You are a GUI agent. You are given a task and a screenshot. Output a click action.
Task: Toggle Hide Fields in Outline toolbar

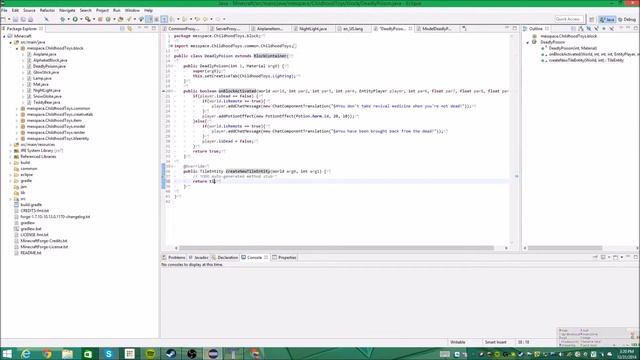(589, 29)
